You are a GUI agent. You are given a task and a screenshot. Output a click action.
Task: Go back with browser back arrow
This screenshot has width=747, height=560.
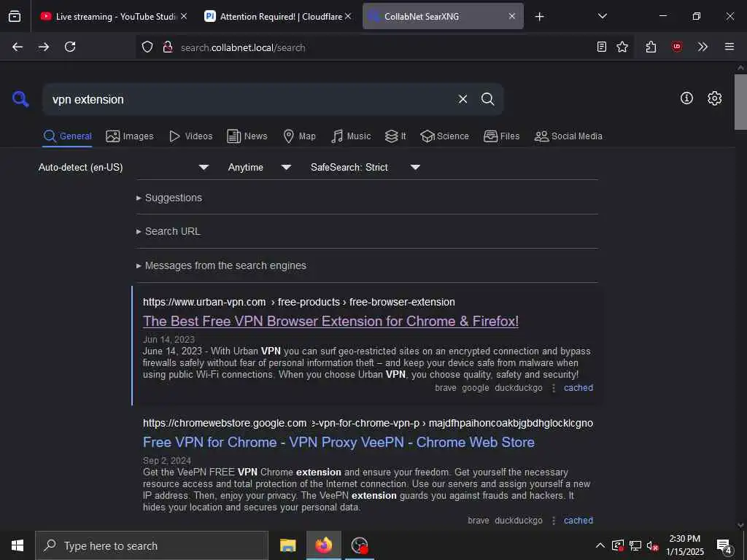pyautogui.click(x=18, y=47)
